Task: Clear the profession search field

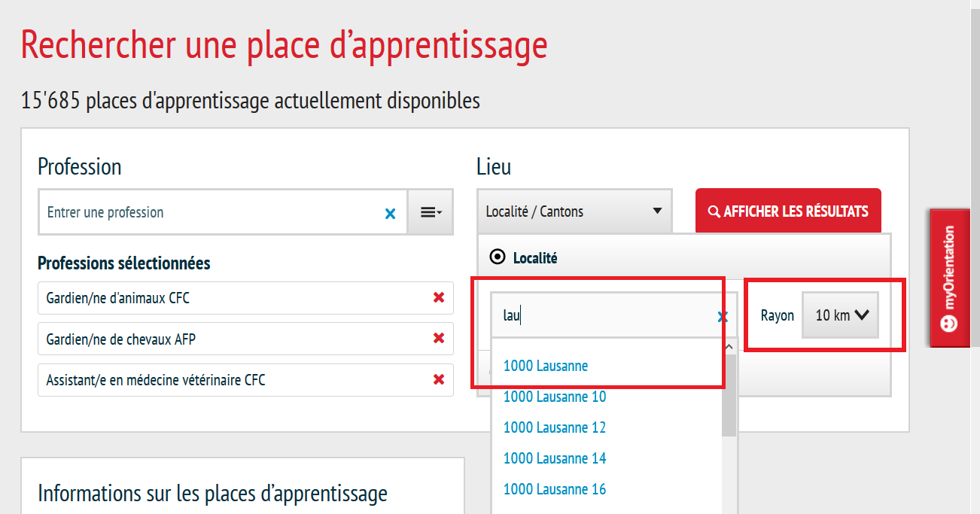Action: (390, 214)
